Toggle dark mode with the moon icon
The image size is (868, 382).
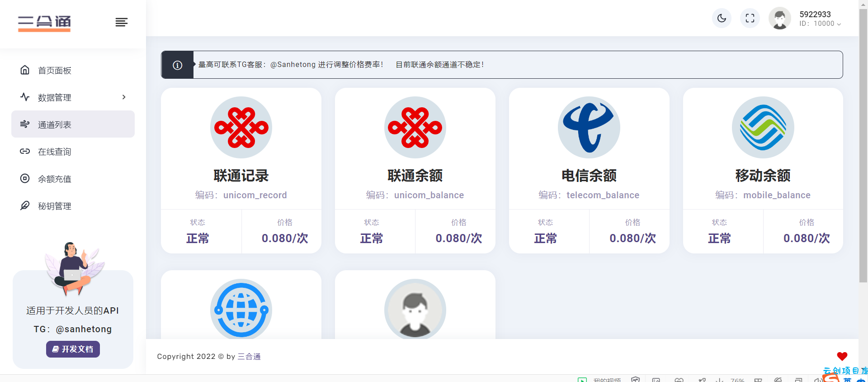point(722,18)
